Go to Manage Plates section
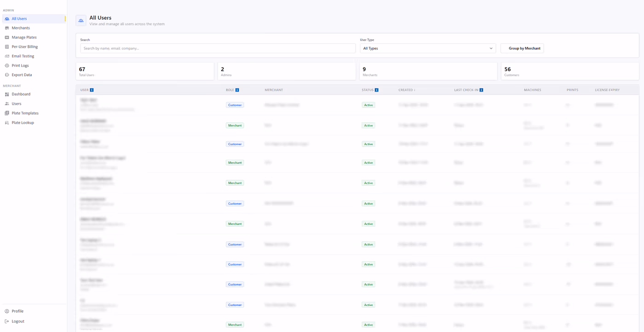Image resolution: width=644 pixels, height=332 pixels. click(x=24, y=37)
